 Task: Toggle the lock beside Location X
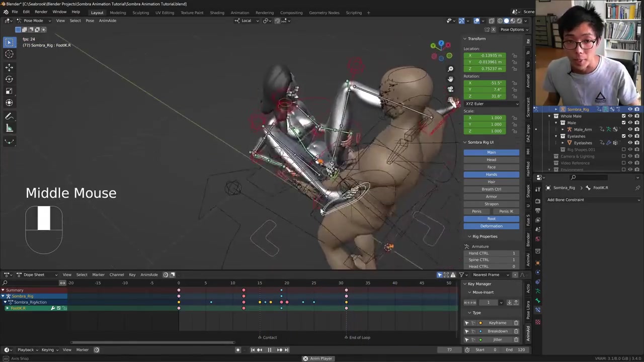tap(514, 55)
